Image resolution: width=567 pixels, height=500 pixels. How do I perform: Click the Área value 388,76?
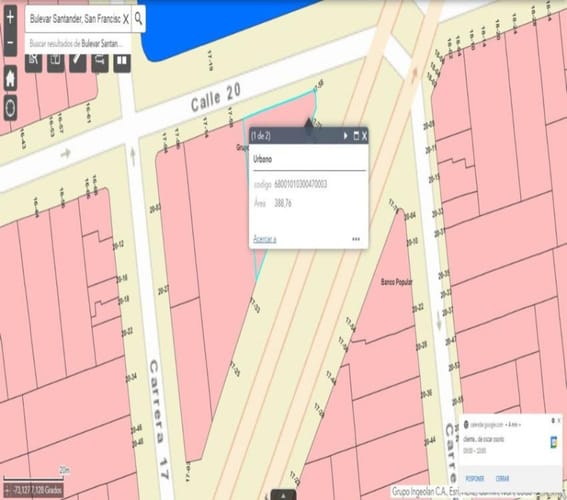pos(283,203)
